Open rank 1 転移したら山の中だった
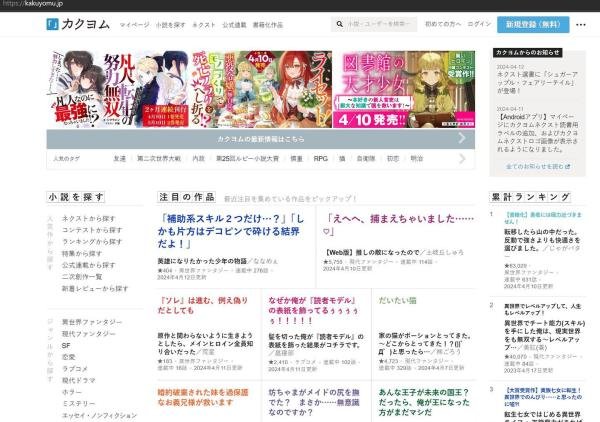The image size is (600, 422). coord(542,240)
